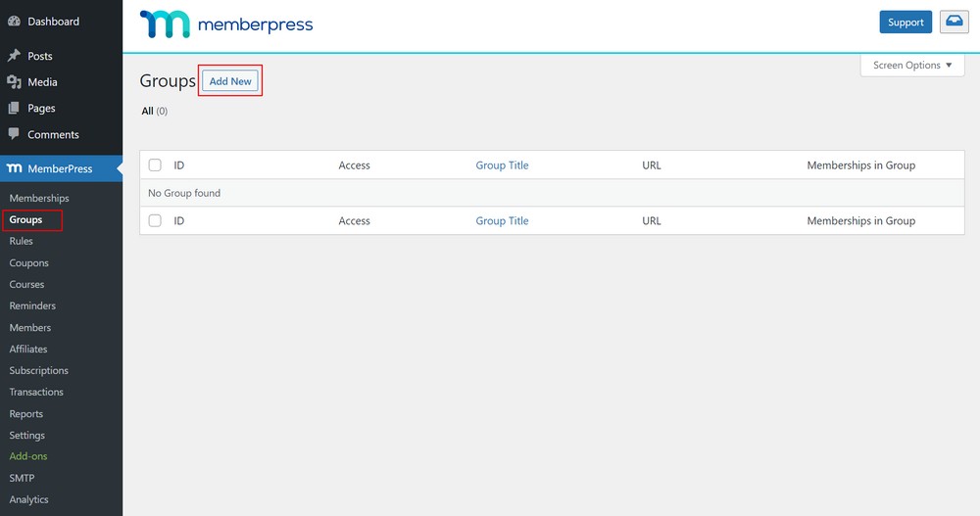This screenshot has height=516, width=980.
Task: Open the Courses submenu
Action: [26, 284]
